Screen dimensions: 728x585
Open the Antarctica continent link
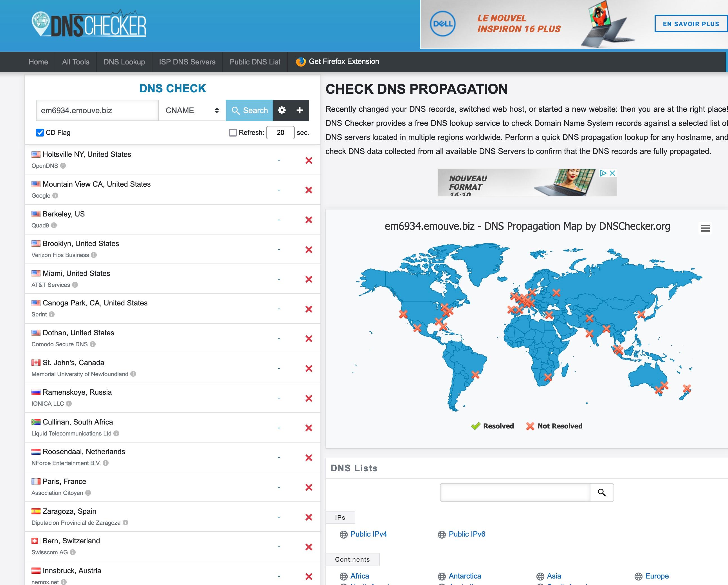[x=465, y=576]
